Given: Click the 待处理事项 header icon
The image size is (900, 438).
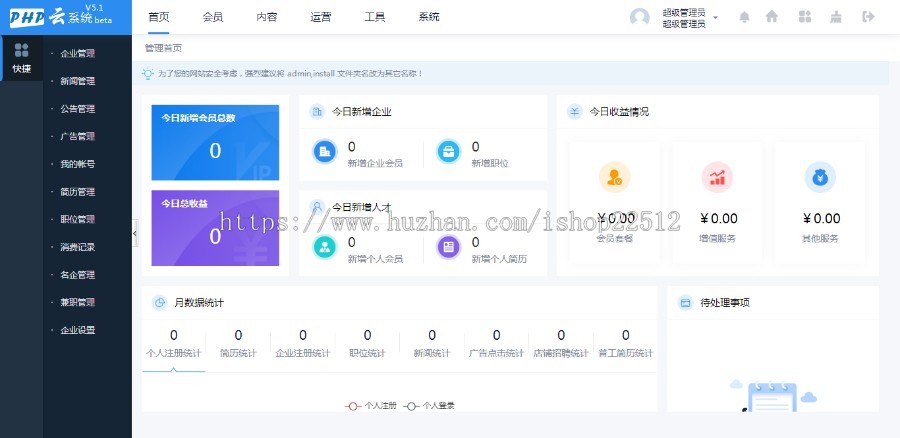Looking at the screenshot, I should click(x=685, y=303).
